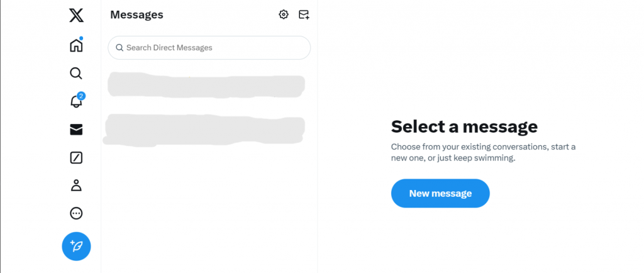Open Messages settings gear
Image resolution: width=644 pixels, height=273 pixels.
[284, 14]
